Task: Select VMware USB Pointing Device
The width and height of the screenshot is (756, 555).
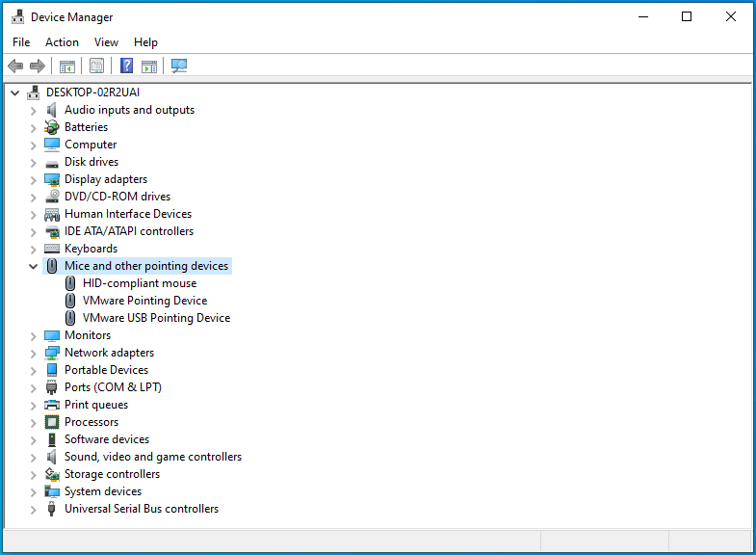Action: (x=156, y=318)
